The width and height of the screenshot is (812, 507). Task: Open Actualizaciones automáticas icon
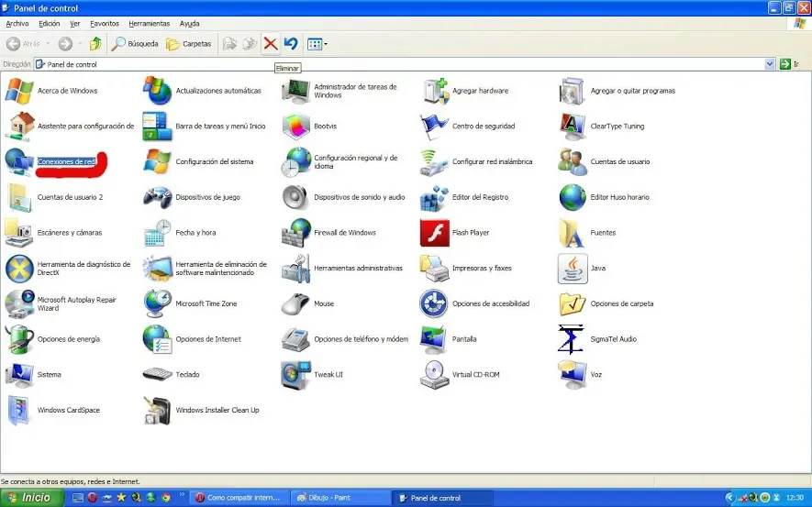click(x=158, y=91)
